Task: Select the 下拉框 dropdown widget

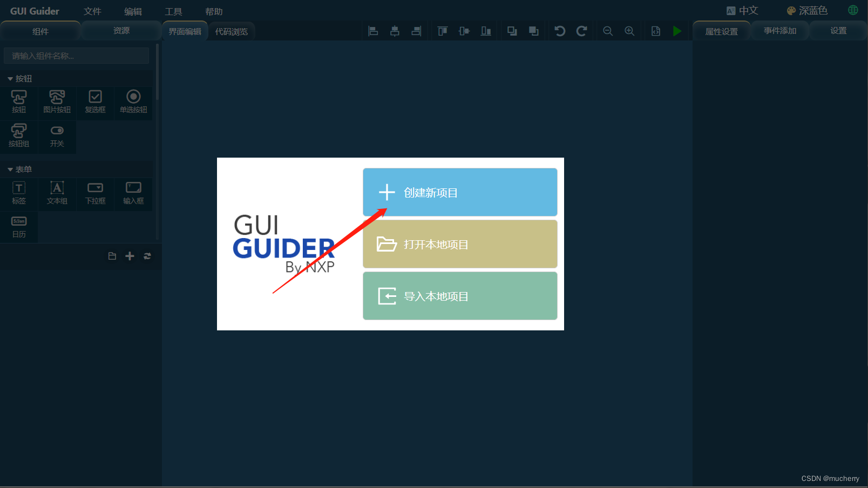Action: (x=95, y=193)
